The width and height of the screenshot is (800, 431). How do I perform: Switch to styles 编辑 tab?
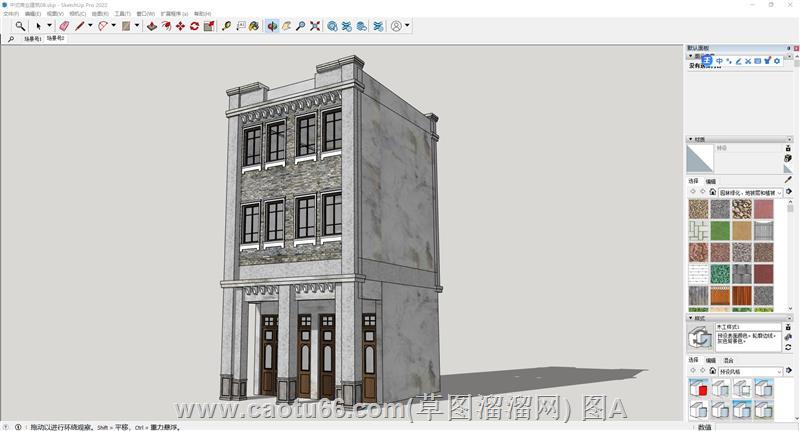click(x=711, y=360)
